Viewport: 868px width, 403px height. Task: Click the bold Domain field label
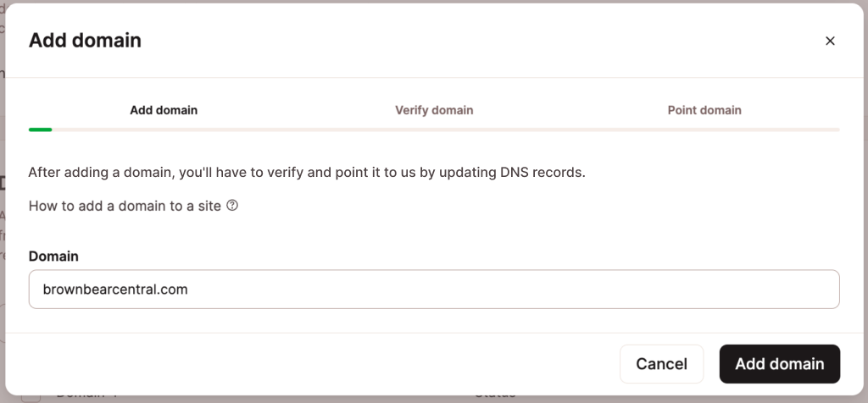coord(53,256)
